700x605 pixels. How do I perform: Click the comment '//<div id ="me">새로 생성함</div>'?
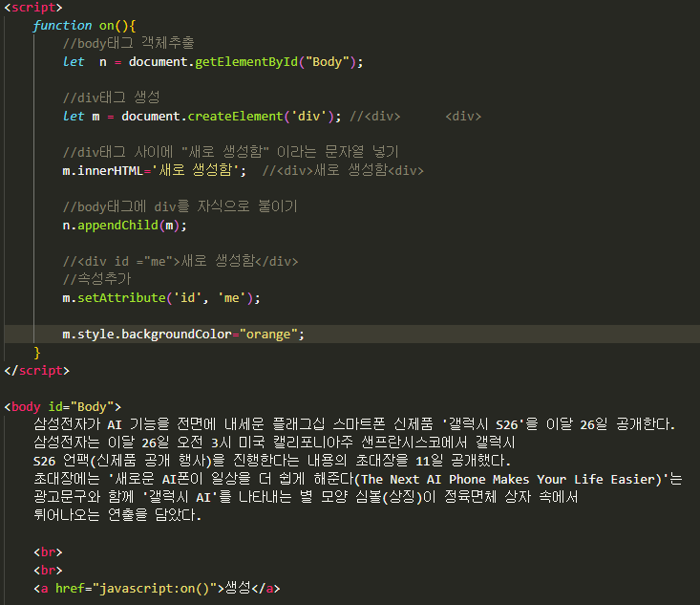(180, 261)
